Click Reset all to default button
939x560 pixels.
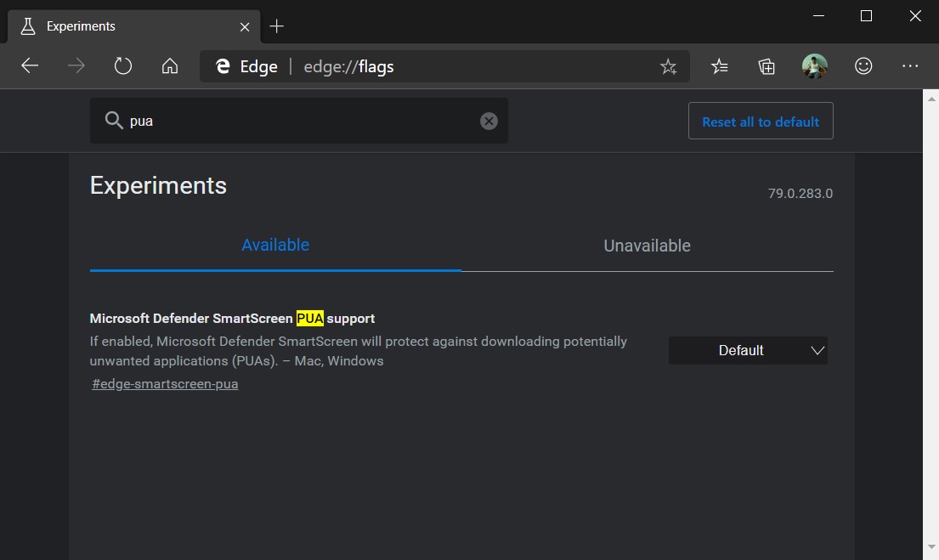(761, 121)
